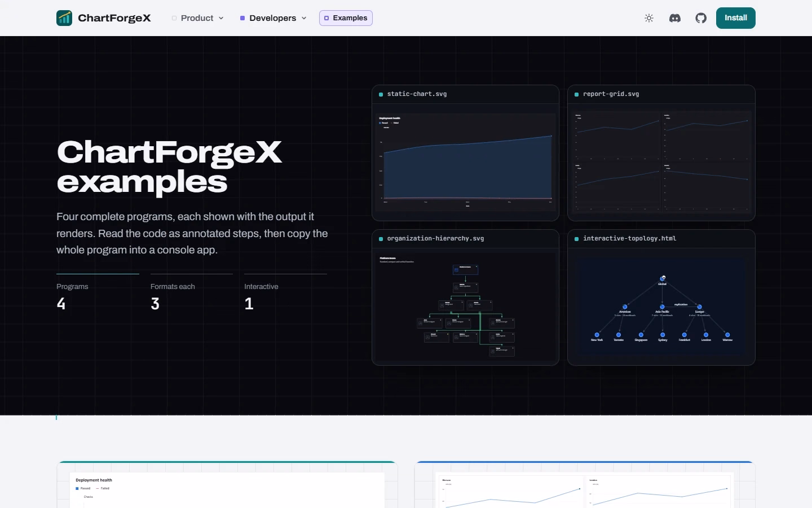Click the Product dropdown chevron
Screen dimensions: 812x508
point(221,18)
